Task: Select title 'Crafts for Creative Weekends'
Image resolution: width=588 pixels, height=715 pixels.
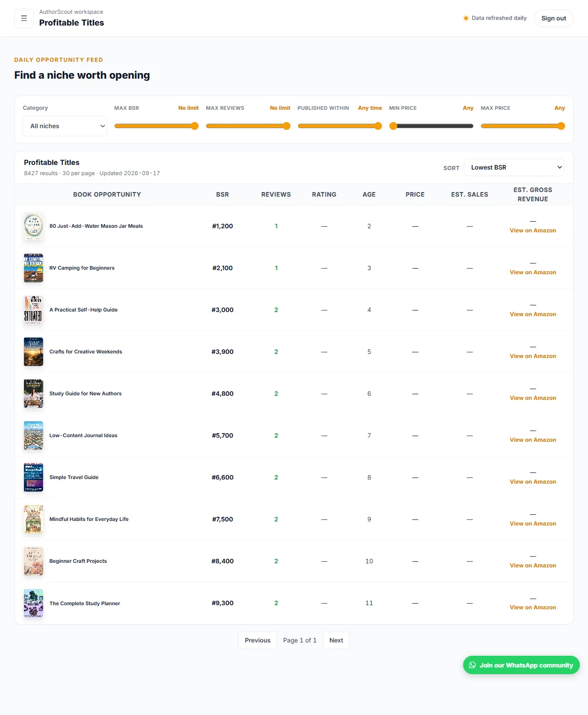Action: (86, 352)
